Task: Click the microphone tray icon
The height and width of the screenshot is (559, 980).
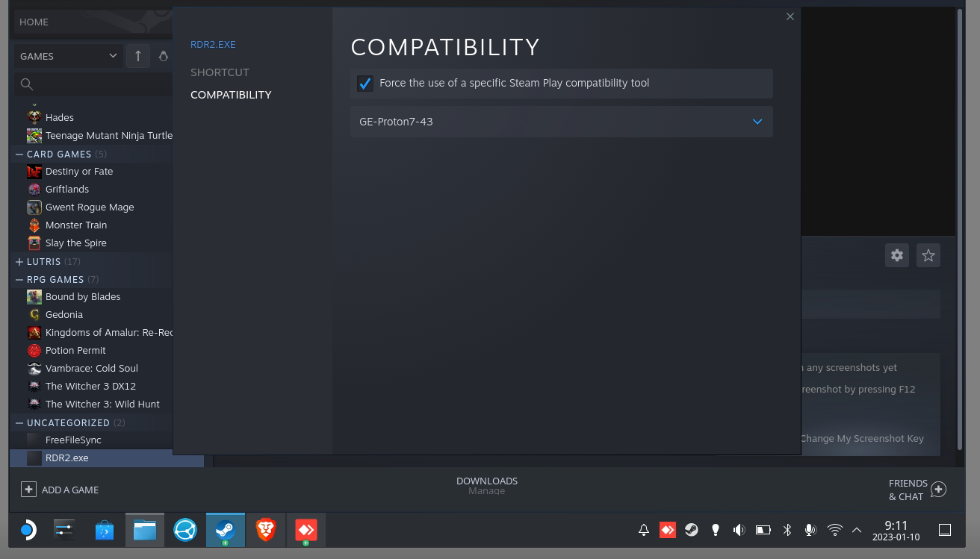Action: coord(810,530)
